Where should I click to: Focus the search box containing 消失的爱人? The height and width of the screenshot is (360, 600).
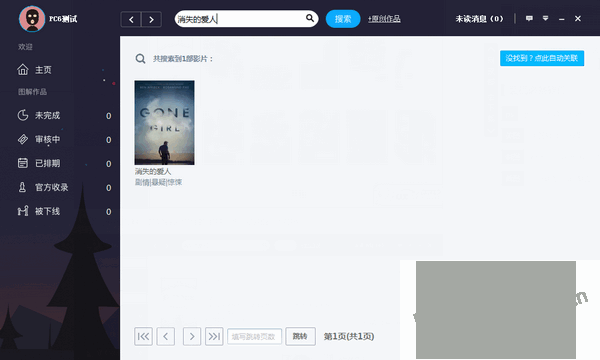(x=246, y=19)
